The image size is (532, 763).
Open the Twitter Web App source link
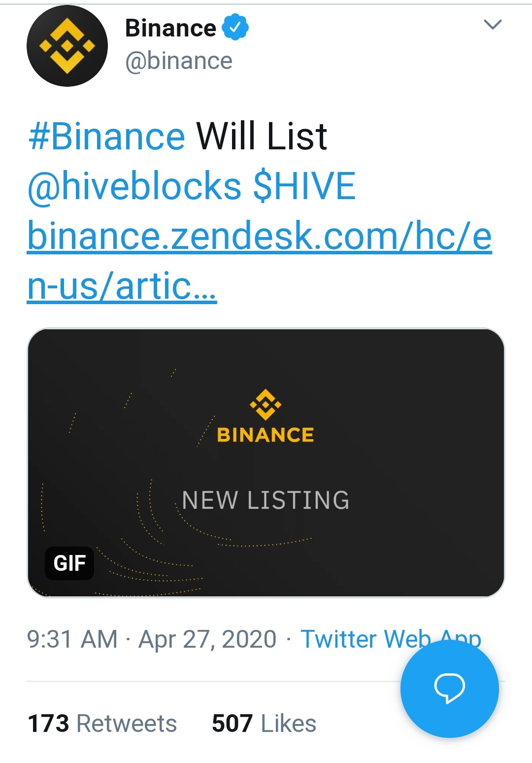(391, 639)
